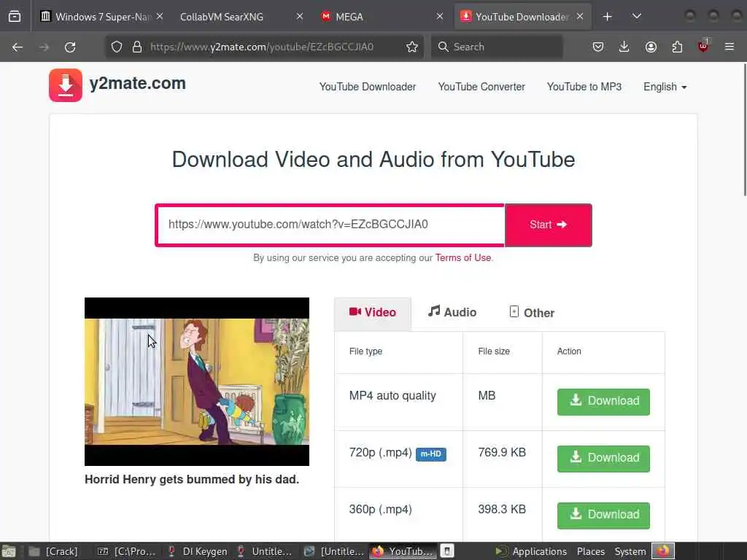Click the YouTub... Firefox taskbar button

click(403, 551)
